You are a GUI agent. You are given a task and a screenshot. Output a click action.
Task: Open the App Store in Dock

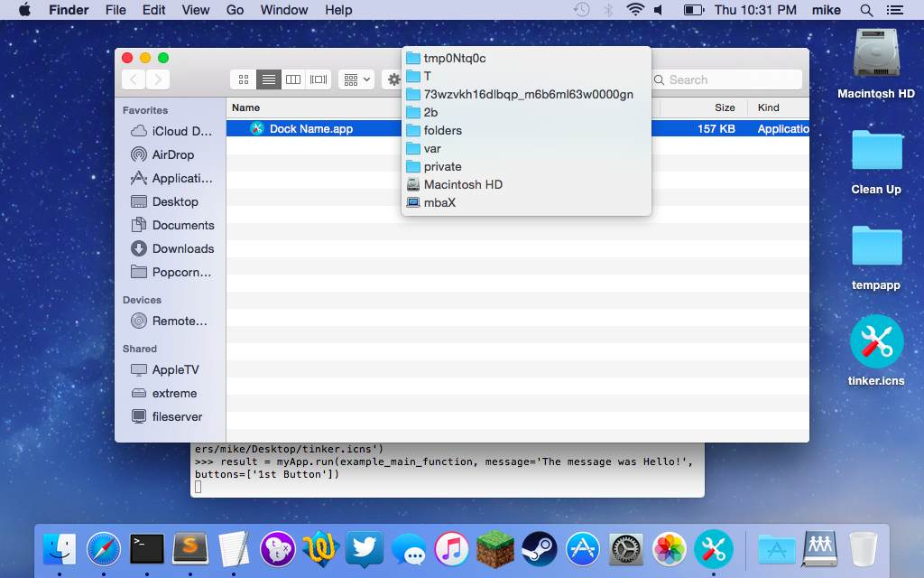pyautogui.click(x=582, y=549)
